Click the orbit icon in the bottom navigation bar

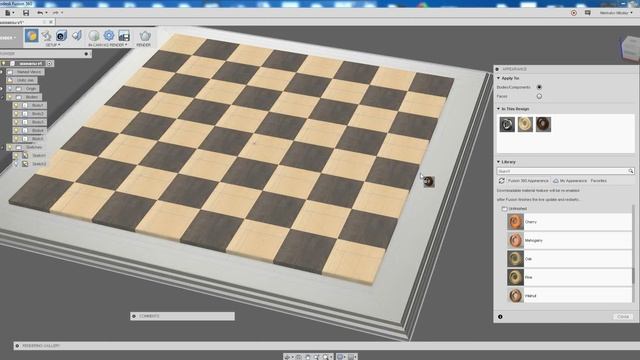(x=288, y=357)
